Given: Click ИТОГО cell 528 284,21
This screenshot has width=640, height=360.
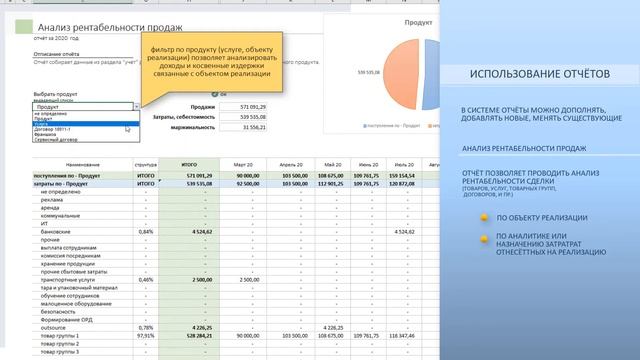Looking at the screenshot, I should coord(189,336).
